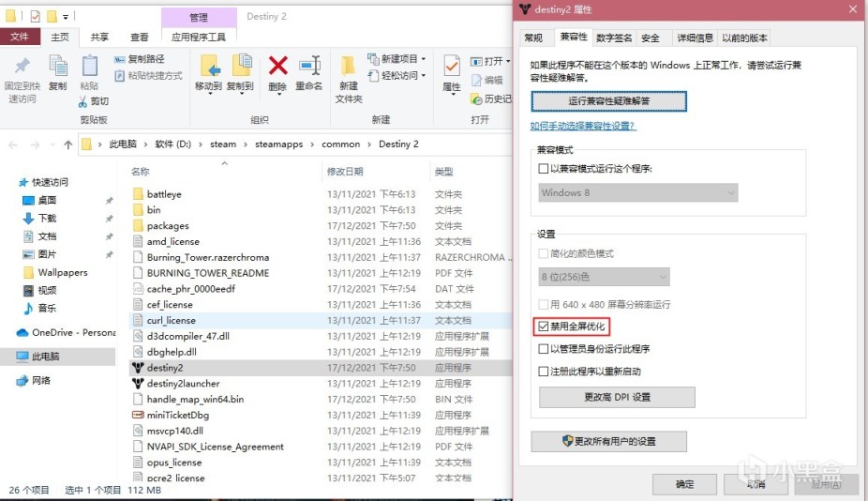Open the Digital Signatures (数字签名) tab
This screenshot has width=868, height=501.
point(614,38)
